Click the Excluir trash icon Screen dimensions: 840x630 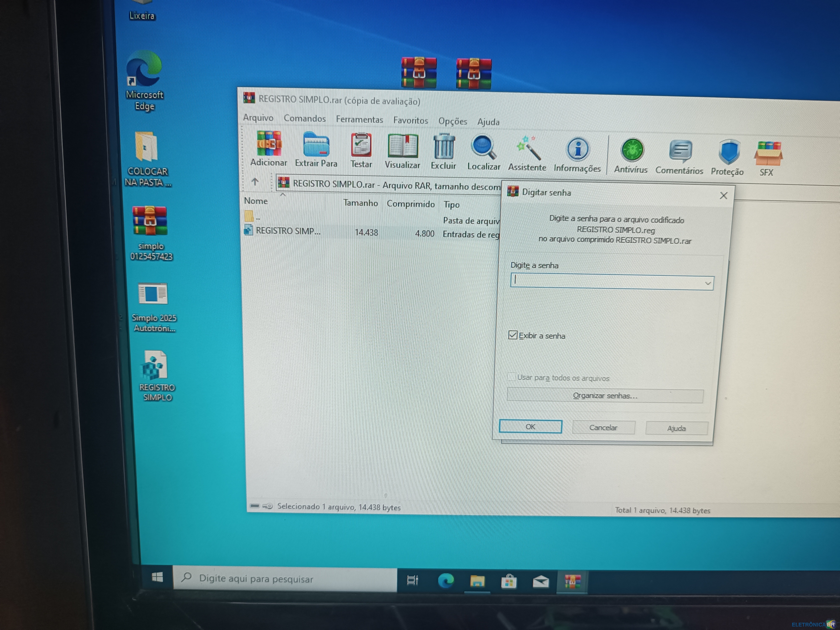444,147
